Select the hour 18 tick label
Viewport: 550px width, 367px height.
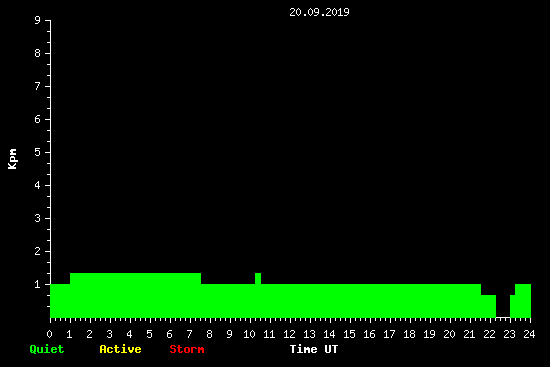[409, 334]
